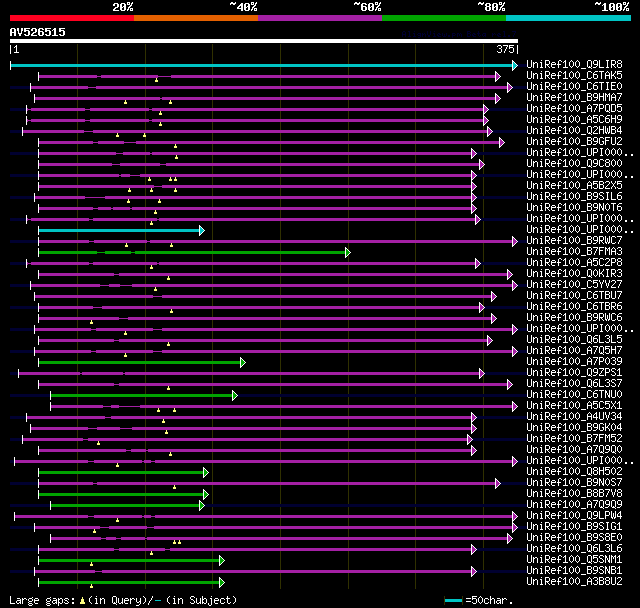640x608 pixels.
Task: Click the green alignment bar for B7FMA3
Action: [194, 253]
